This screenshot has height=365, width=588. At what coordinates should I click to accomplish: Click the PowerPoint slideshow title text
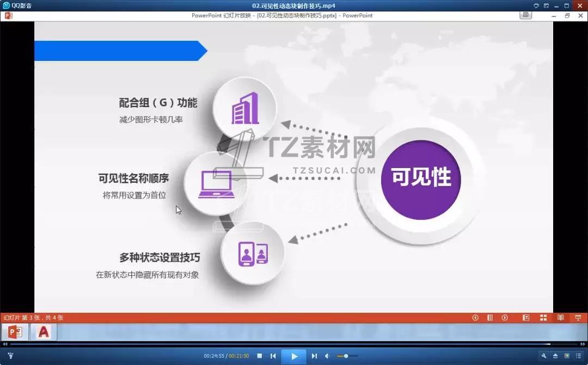coord(282,15)
